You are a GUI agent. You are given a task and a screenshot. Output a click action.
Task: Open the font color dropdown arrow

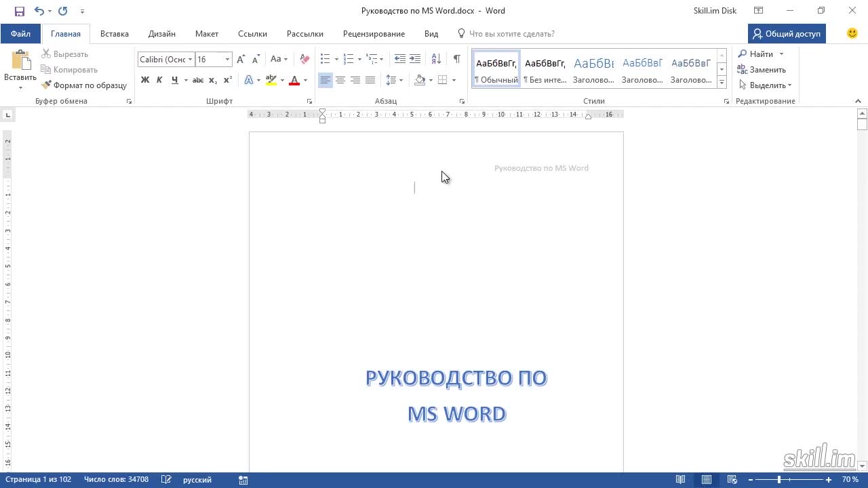click(x=305, y=80)
